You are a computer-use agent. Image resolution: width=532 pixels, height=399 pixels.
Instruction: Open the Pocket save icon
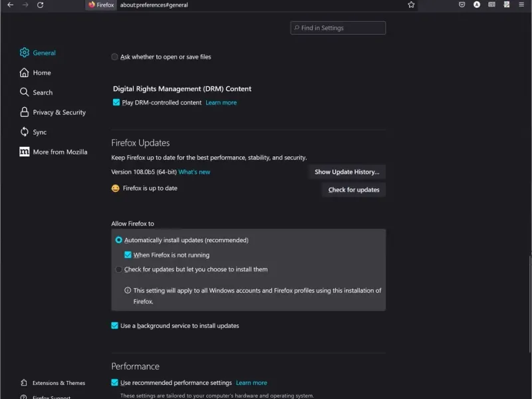click(x=462, y=5)
